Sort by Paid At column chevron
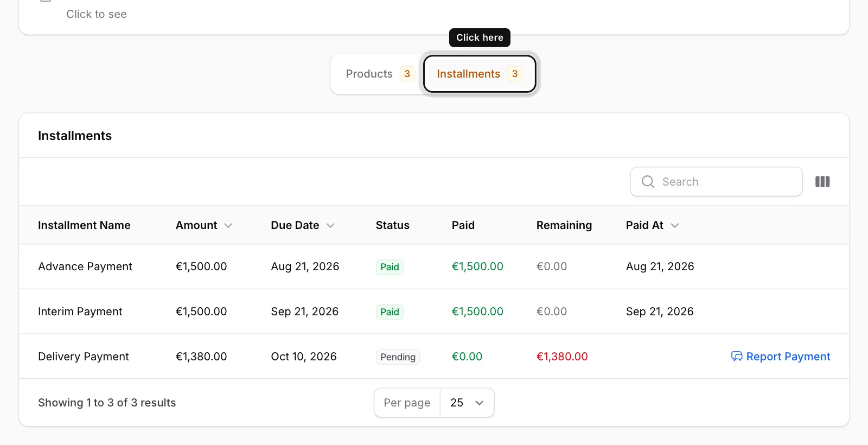Image resolution: width=868 pixels, height=445 pixels. [675, 226]
